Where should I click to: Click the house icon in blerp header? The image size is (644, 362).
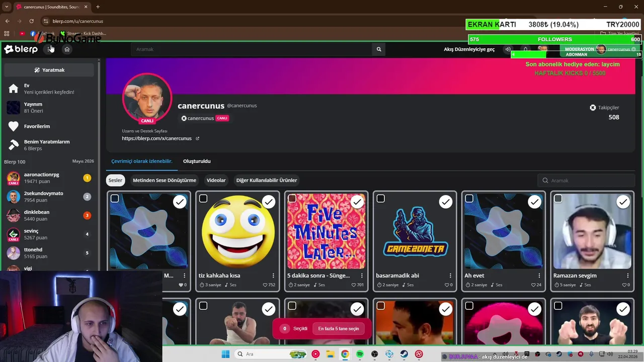click(x=67, y=49)
